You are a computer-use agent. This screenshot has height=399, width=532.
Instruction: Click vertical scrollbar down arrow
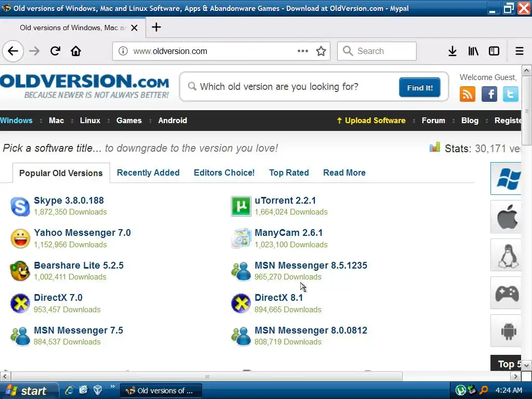click(527, 365)
